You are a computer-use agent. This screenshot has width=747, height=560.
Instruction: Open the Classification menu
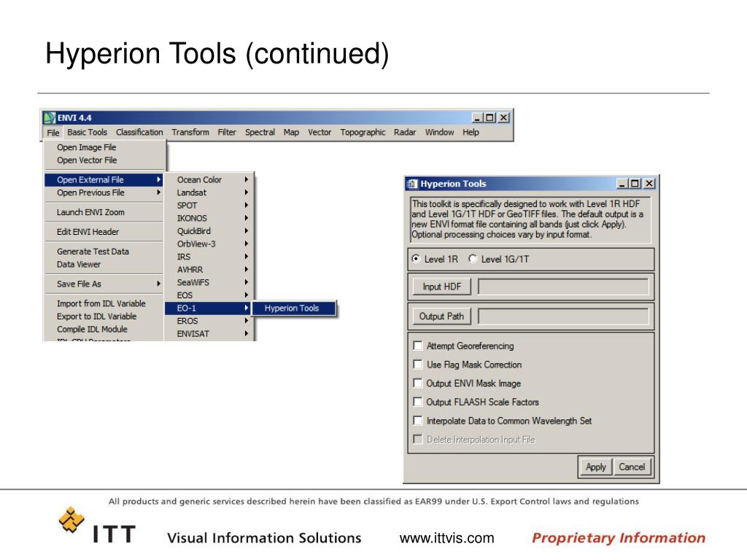click(x=139, y=133)
